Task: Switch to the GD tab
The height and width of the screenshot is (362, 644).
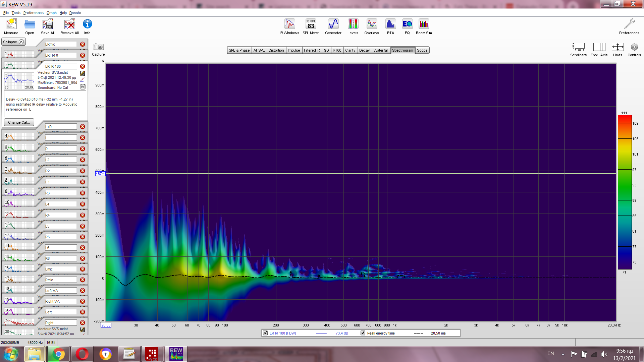Action: (x=326, y=50)
